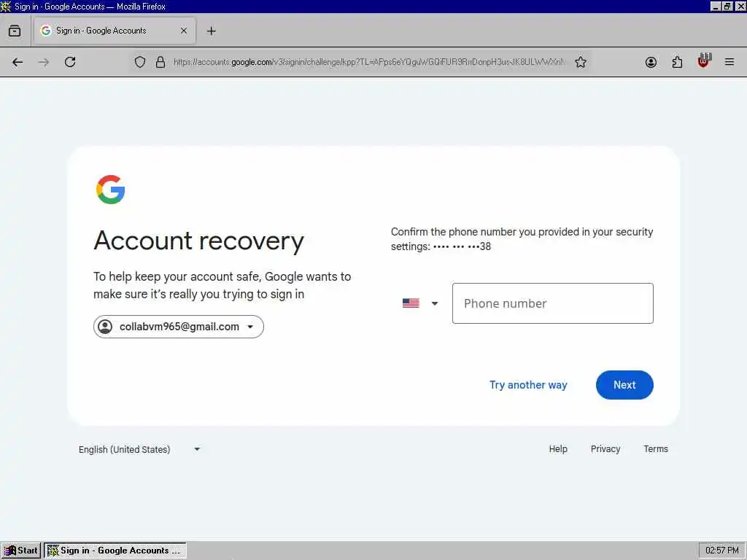The height and width of the screenshot is (560, 747).
Task: Click the address bar URL
Action: tap(369, 62)
